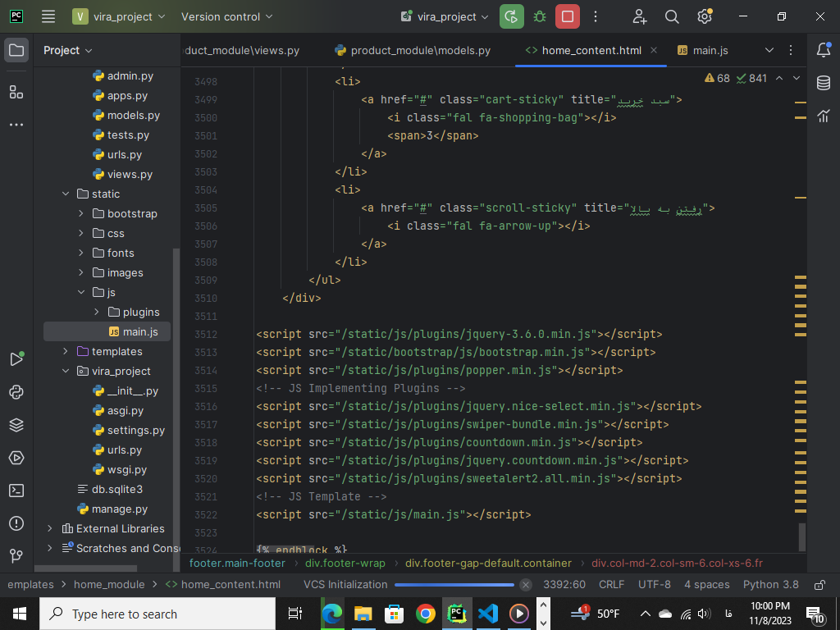The image size is (840, 630).
Task: Change CRLF line separator setting
Action: (x=611, y=584)
